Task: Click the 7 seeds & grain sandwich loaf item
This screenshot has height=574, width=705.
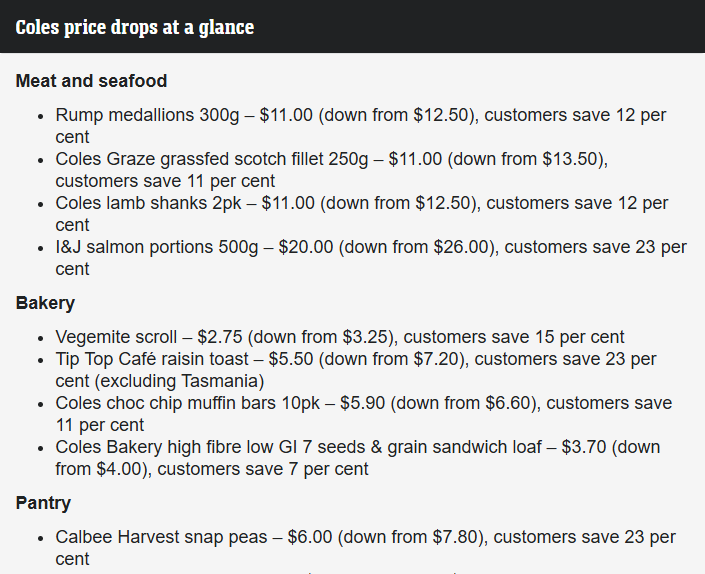Action: point(358,458)
